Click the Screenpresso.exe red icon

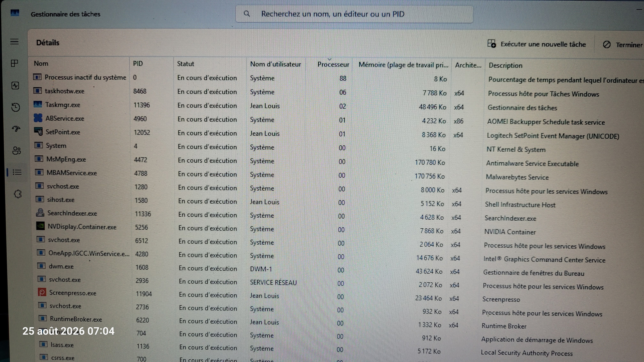(x=42, y=292)
